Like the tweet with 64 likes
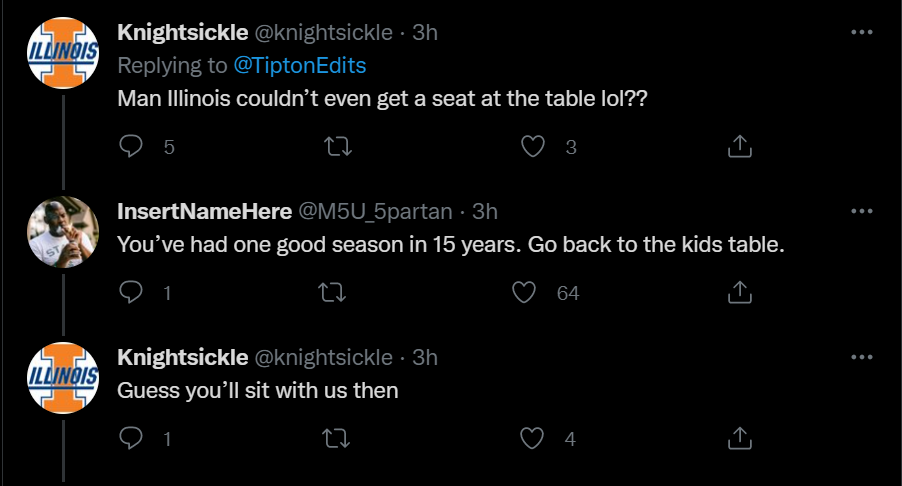The height and width of the screenshot is (486, 902). click(525, 292)
